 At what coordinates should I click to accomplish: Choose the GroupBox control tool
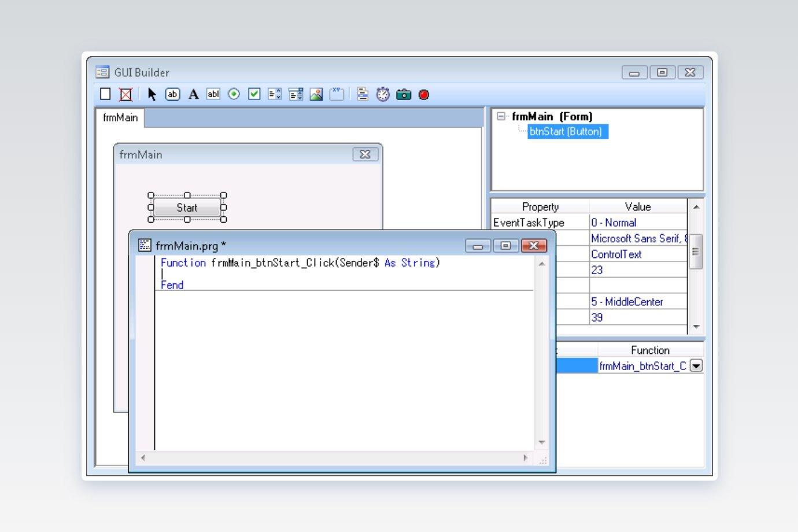(x=337, y=94)
